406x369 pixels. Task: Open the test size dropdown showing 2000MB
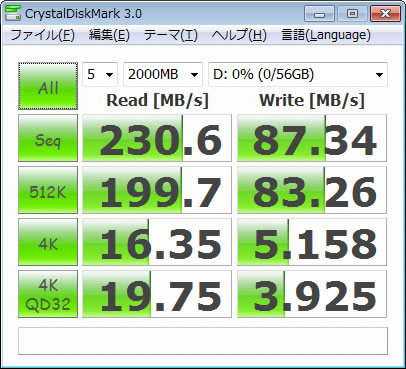tap(163, 74)
